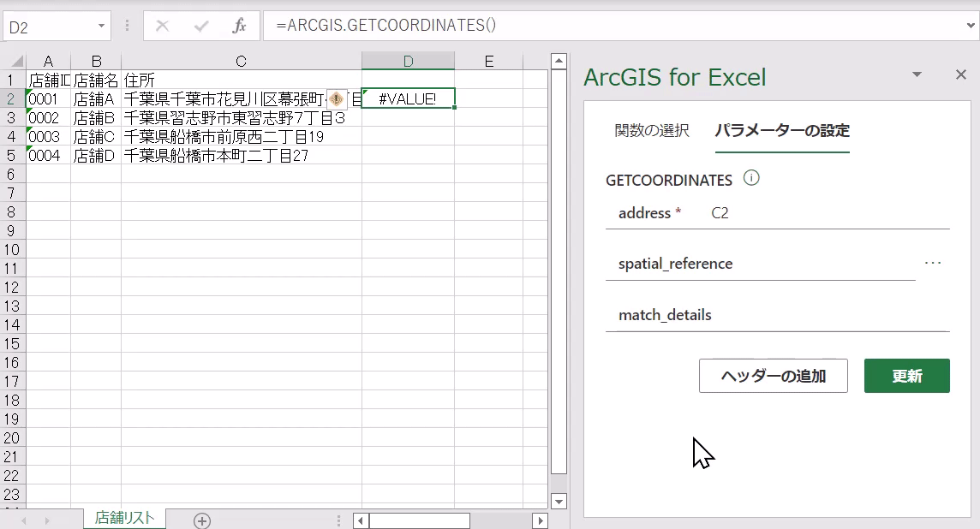Click the cancel X icon in formula bar

(163, 26)
